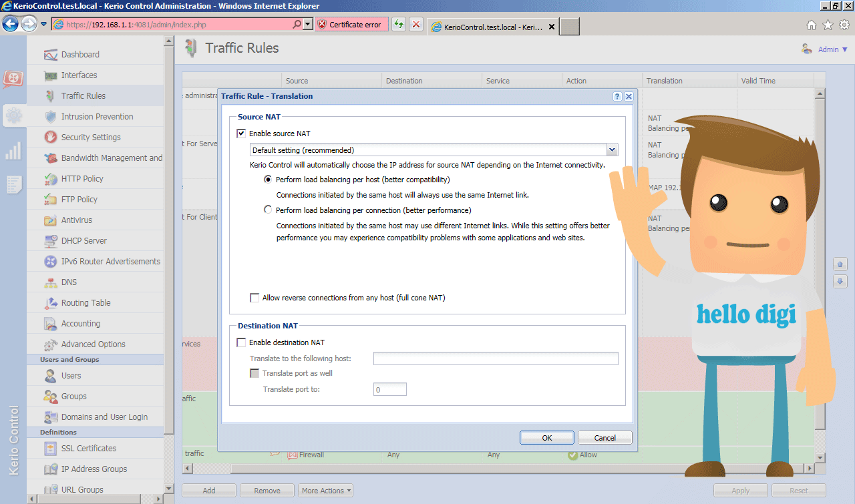Toggle Translate port as well checkbox
This screenshot has height=504, width=855.
tap(254, 373)
